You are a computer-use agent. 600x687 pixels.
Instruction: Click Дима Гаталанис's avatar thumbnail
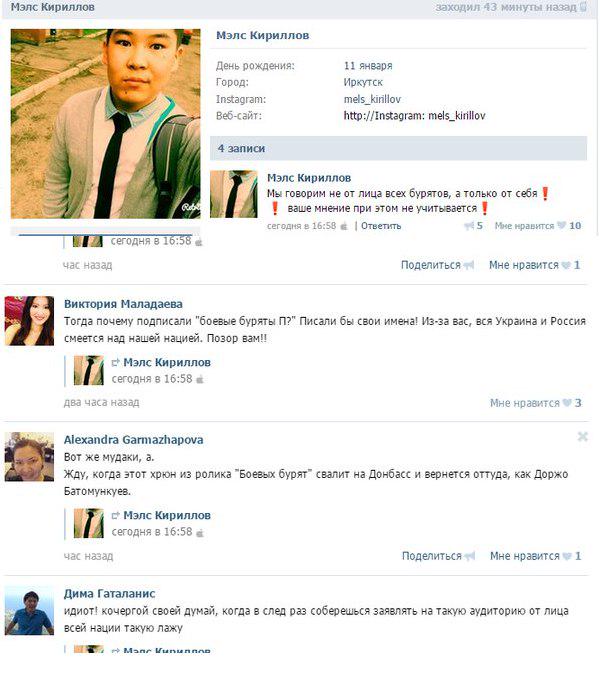click(x=29, y=611)
